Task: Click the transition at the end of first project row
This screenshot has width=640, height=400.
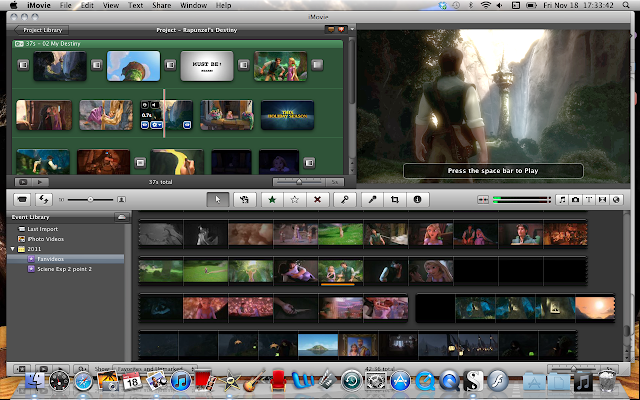Action: coord(317,65)
